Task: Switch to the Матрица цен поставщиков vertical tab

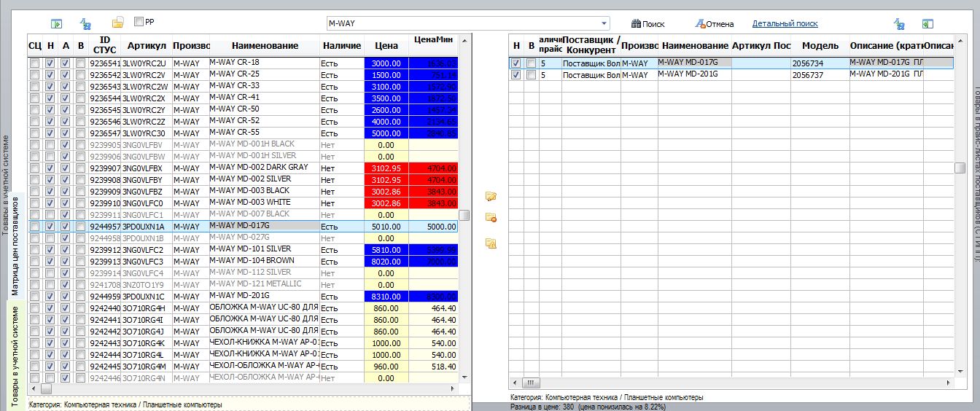Action: pos(15,246)
